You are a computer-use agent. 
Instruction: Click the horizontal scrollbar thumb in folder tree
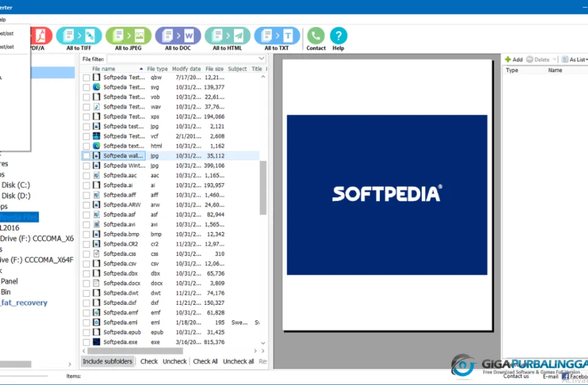click(15, 364)
